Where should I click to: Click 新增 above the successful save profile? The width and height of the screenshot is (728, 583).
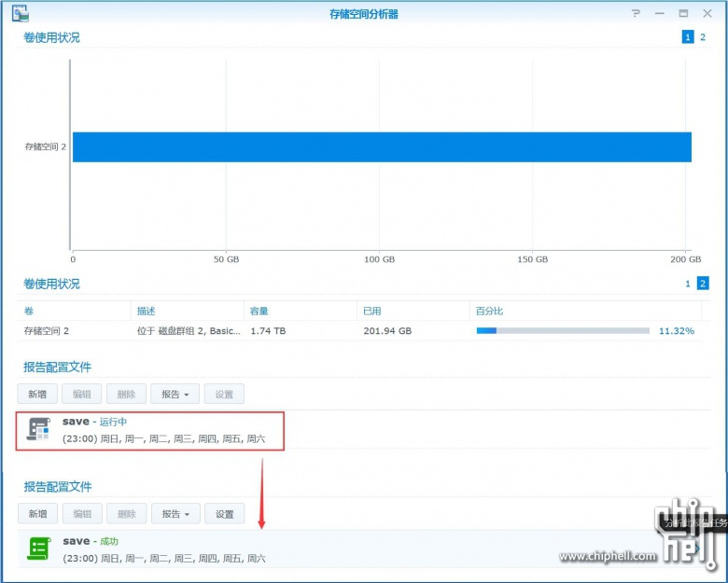pyautogui.click(x=38, y=514)
